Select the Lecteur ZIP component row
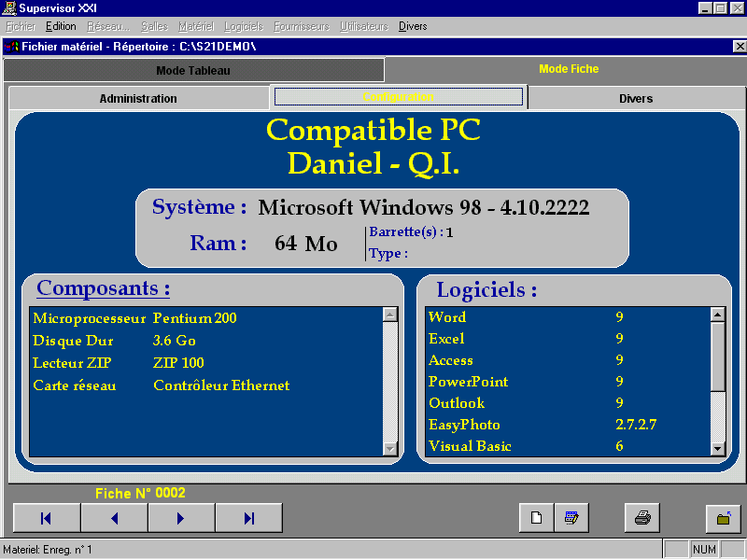 [206, 363]
